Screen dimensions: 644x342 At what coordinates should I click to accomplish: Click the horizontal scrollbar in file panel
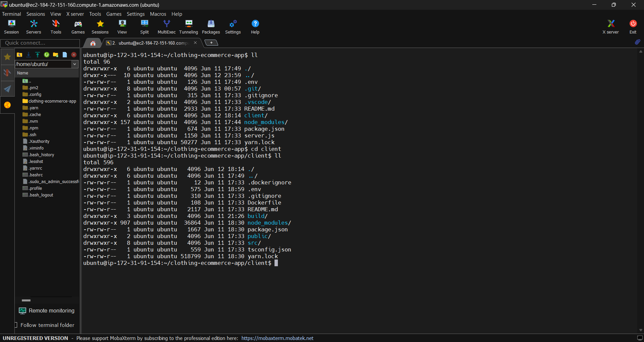pos(26,300)
